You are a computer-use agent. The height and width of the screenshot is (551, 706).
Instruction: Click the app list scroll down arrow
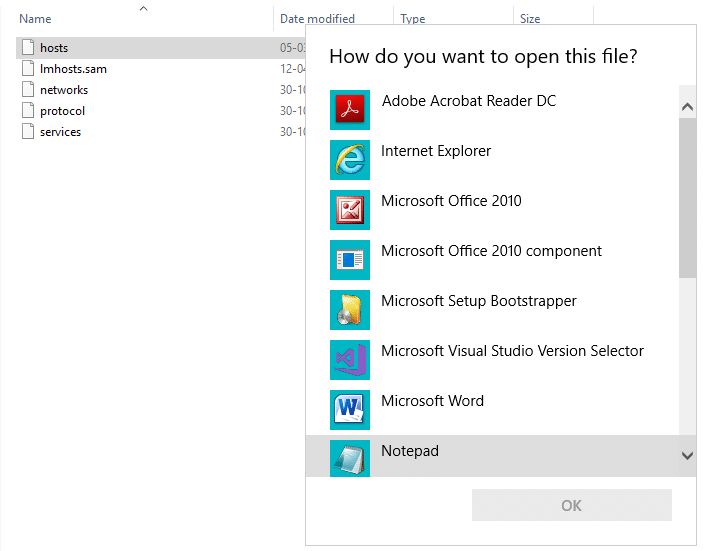(687, 456)
